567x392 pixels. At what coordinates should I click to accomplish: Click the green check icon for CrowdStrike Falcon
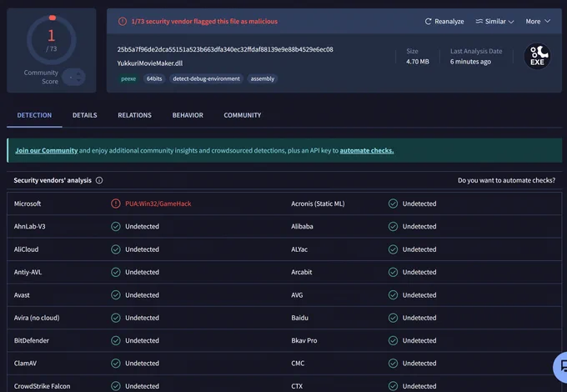tap(116, 386)
